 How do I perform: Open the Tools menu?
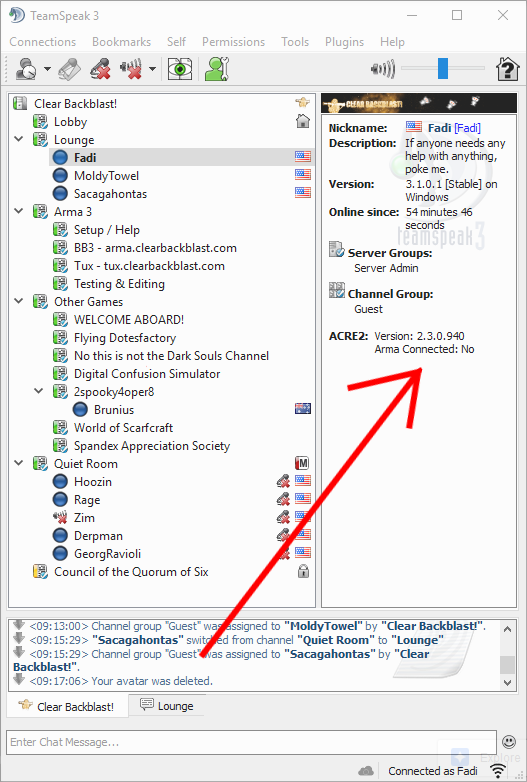click(295, 42)
